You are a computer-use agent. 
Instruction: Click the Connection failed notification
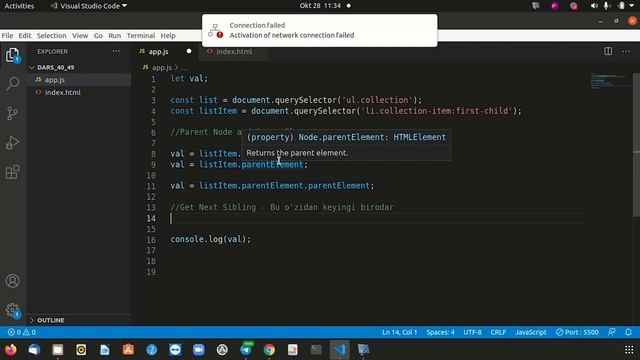320,31
